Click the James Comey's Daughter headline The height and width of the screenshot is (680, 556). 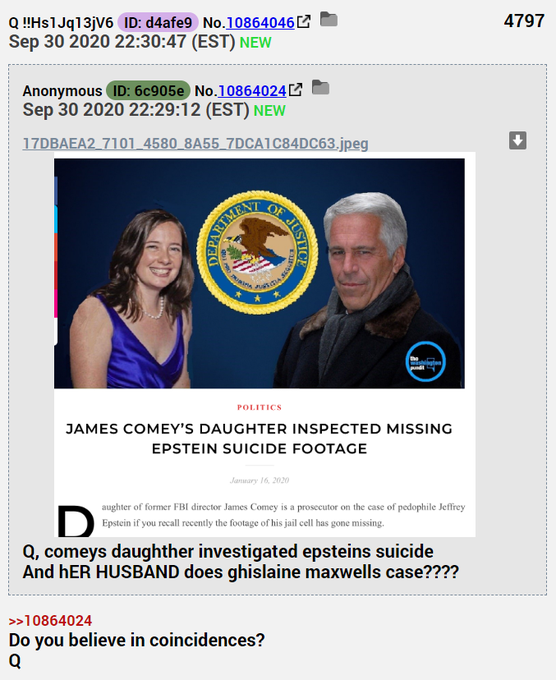259,438
